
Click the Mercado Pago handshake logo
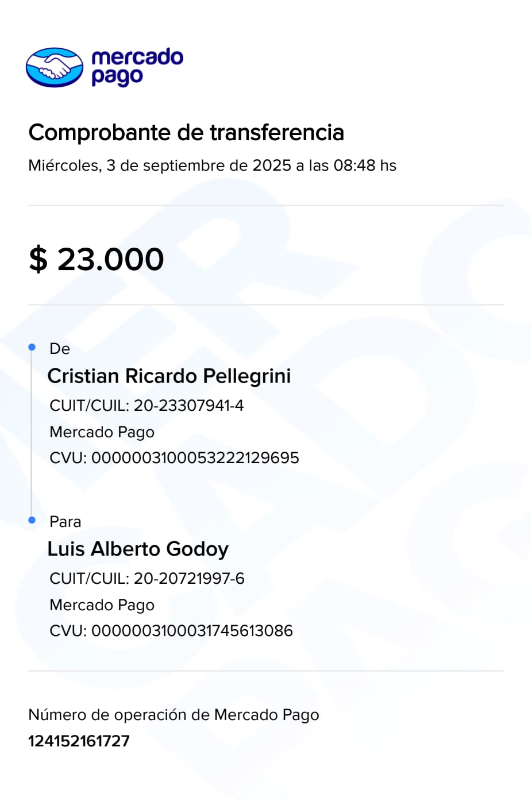click(x=55, y=67)
